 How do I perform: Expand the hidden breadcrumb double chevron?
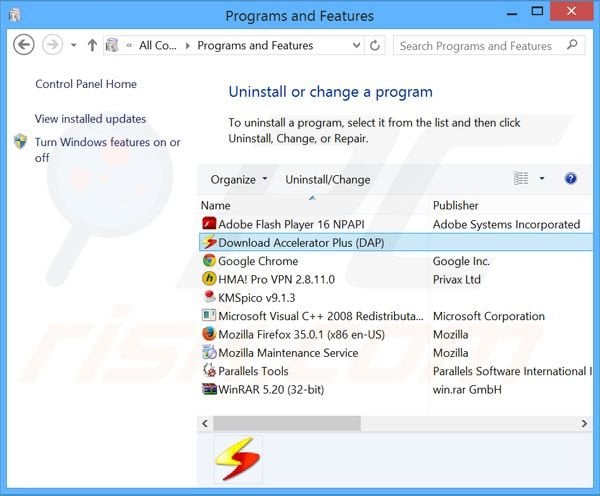click(129, 46)
